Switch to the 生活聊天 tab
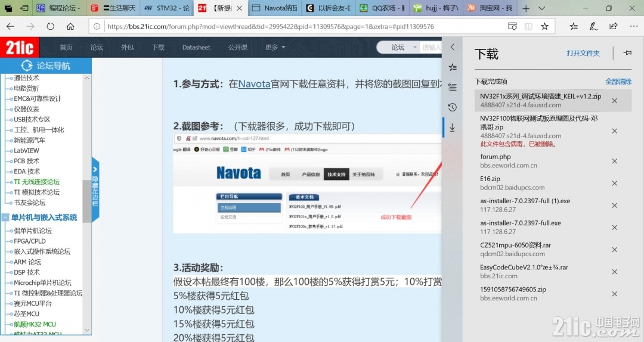644x342 pixels. [x=113, y=8]
